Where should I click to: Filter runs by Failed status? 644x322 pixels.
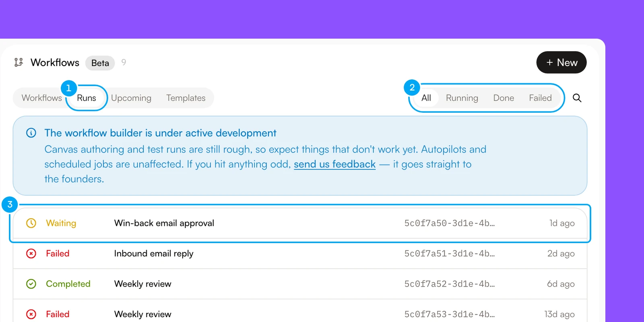pos(540,98)
